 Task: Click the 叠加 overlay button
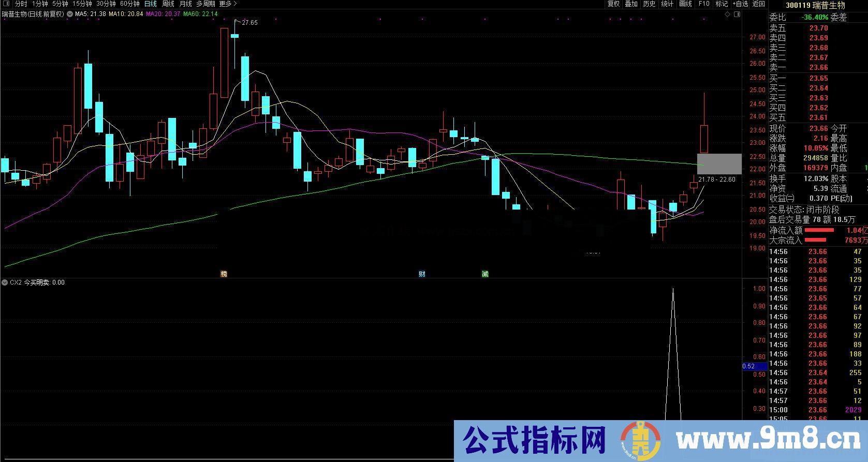click(x=631, y=4)
